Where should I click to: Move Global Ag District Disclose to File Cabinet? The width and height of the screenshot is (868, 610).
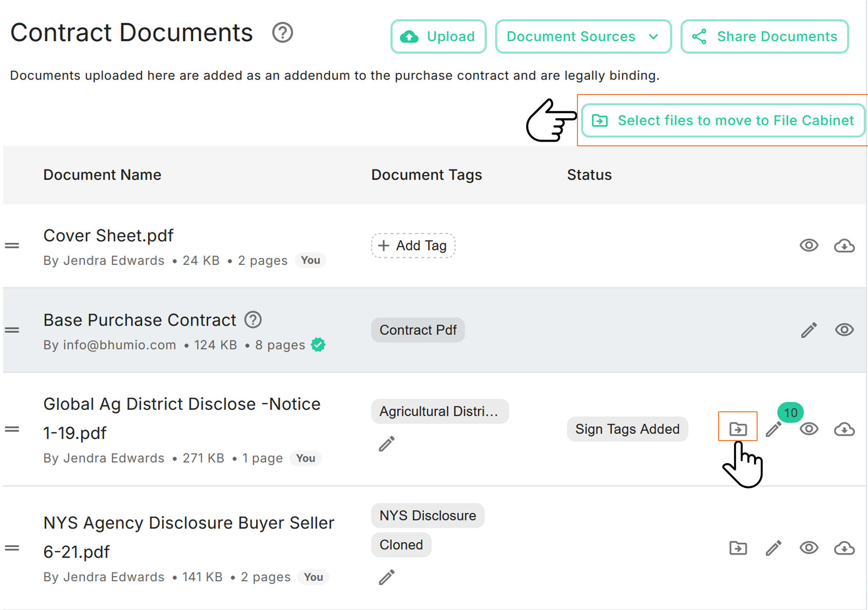(738, 429)
